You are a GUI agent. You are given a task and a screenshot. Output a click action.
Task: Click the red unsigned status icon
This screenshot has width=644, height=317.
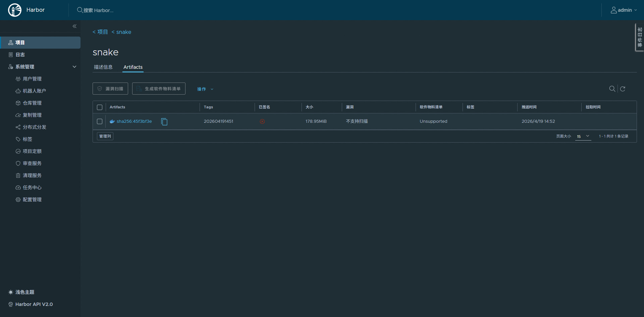(262, 121)
